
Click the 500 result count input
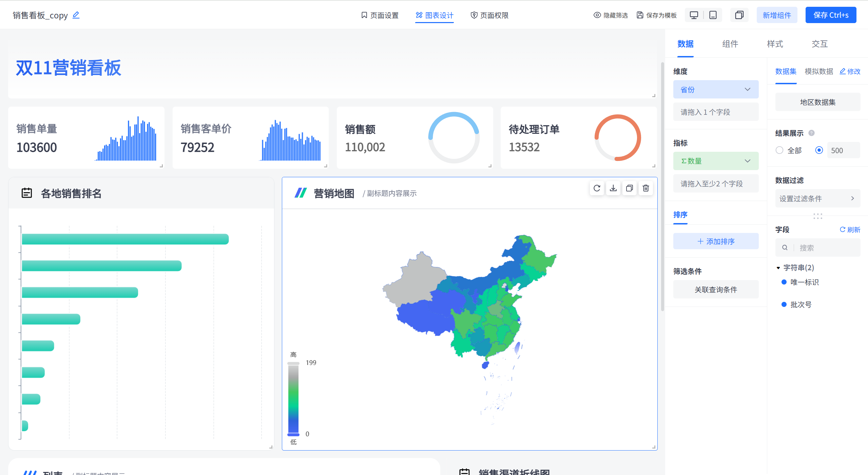click(844, 150)
